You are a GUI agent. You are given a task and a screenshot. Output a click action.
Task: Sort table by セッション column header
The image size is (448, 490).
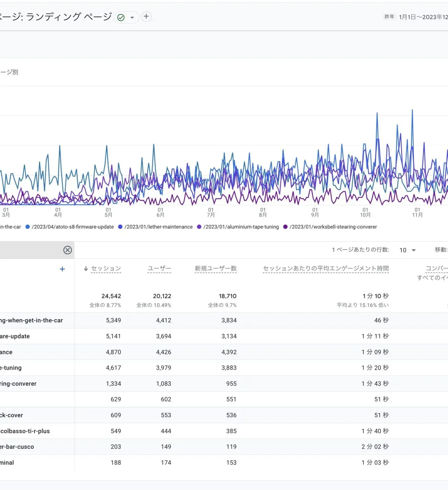[106, 268]
